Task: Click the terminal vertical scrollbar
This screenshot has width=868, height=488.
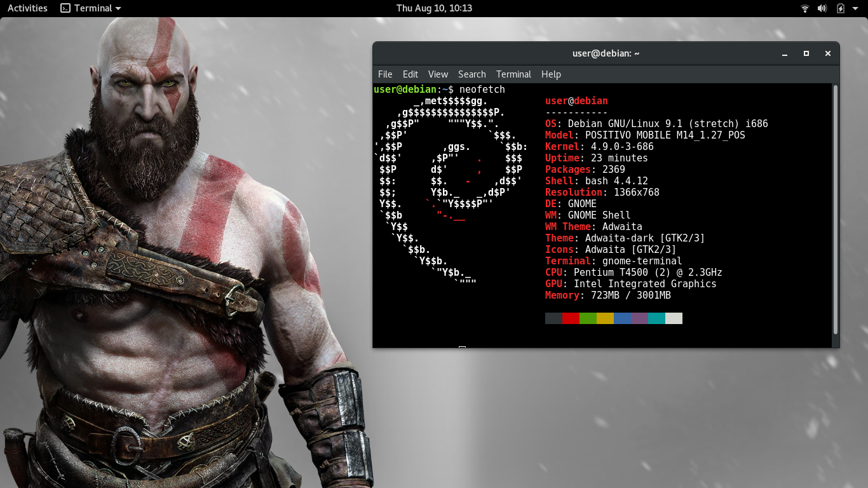Action: tap(836, 210)
